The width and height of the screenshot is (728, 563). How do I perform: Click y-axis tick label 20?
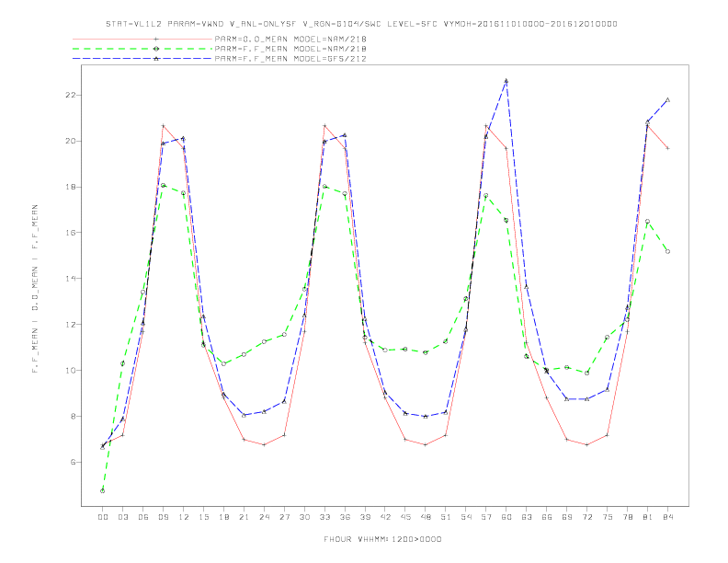pyautogui.click(x=71, y=142)
